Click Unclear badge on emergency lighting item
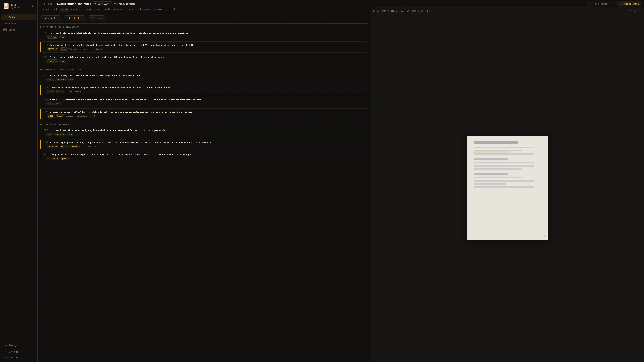The height and width of the screenshot is (362, 644). (x=74, y=147)
